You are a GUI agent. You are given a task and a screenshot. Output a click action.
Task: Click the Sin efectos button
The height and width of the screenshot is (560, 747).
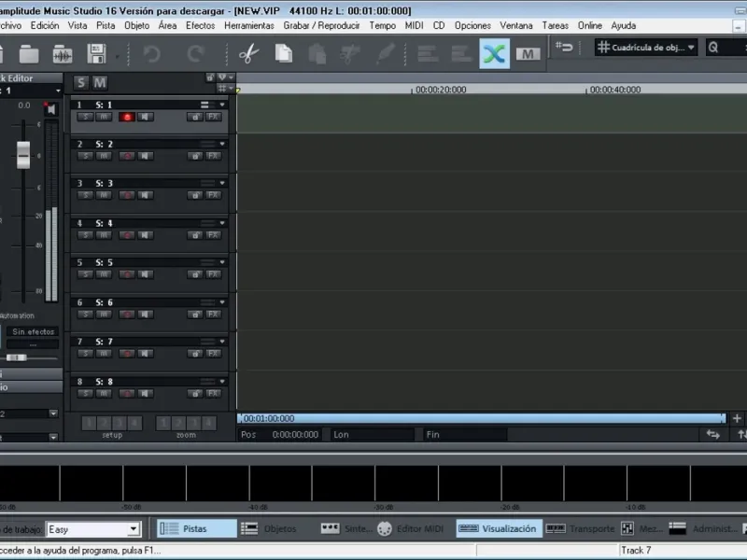point(34,331)
